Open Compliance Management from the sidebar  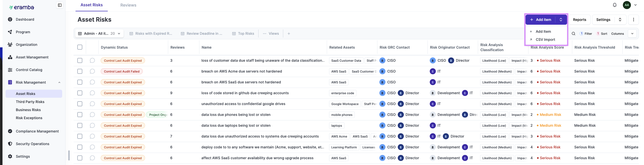click(x=37, y=131)
